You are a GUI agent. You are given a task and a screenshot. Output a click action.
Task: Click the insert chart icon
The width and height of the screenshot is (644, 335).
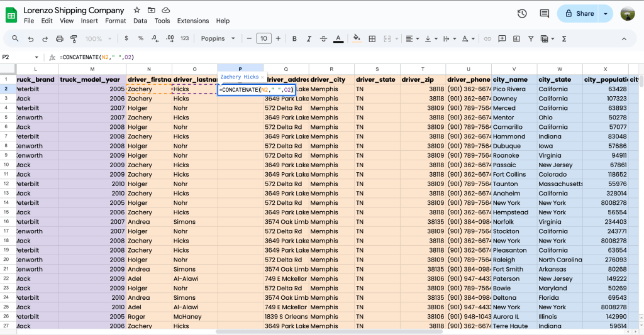point(516,39)
